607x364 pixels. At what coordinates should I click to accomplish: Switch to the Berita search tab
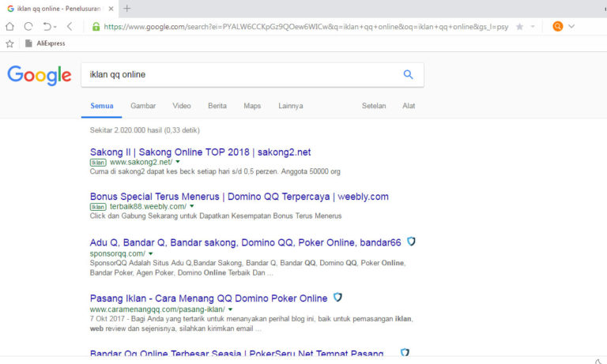tap(217, 106)
